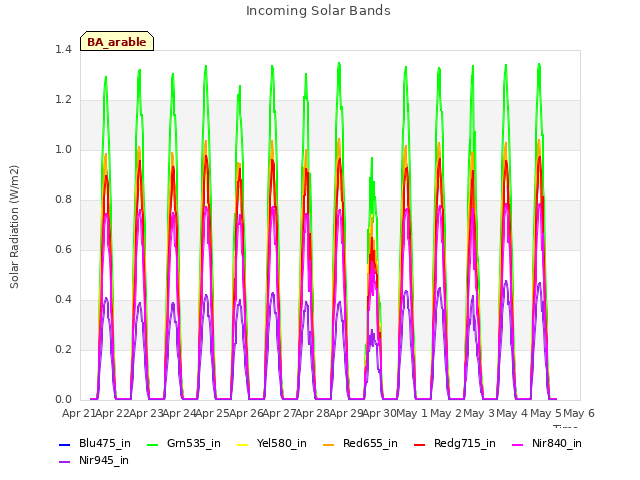Screen dimensions: 640x480
Task: Click the Grn535_in green legend swatch
Action: (x=152, y=444)
